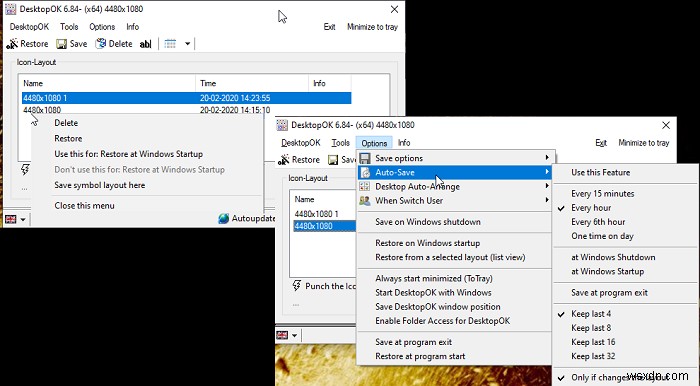Open Info menu in front window
Image resolution: width=700 pixels, height=386 pixels.
[x=404, y=143]
